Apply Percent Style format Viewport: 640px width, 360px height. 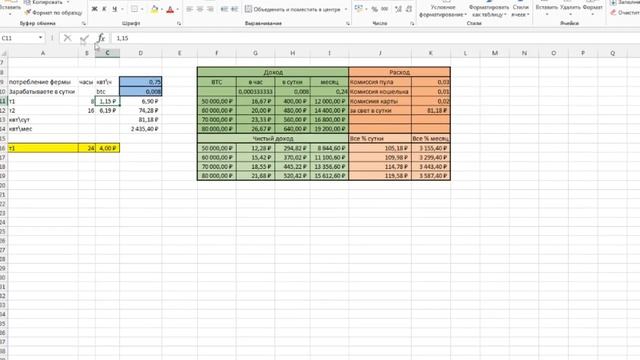tap(375, 9)
